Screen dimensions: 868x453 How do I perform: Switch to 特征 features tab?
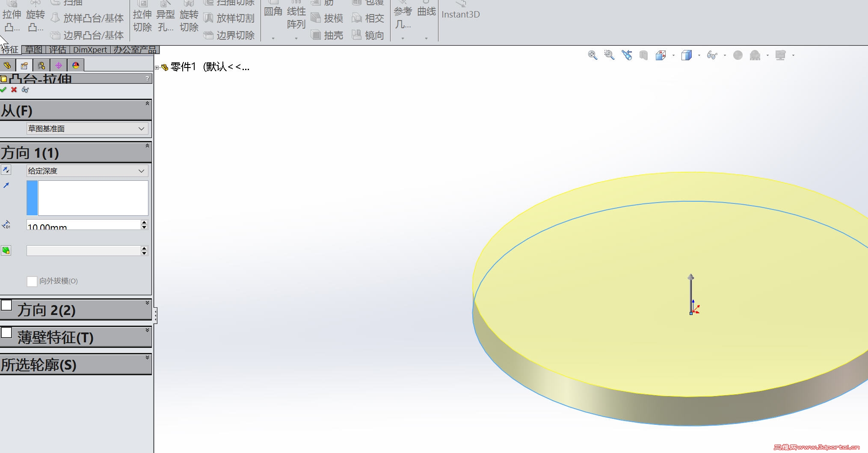click(10, 50)
